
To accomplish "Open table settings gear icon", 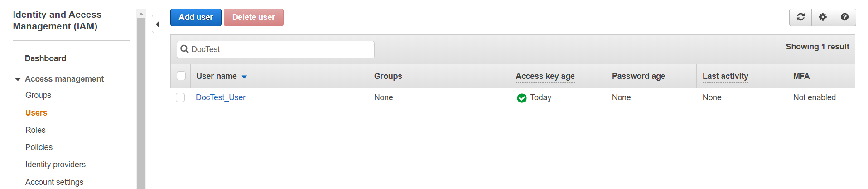I will (x=823, y=17).
